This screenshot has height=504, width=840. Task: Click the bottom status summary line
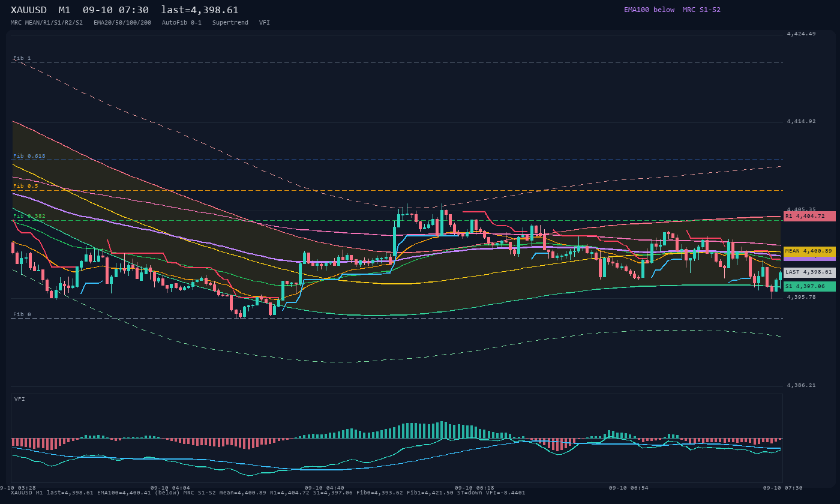click(x=268, y=493)
